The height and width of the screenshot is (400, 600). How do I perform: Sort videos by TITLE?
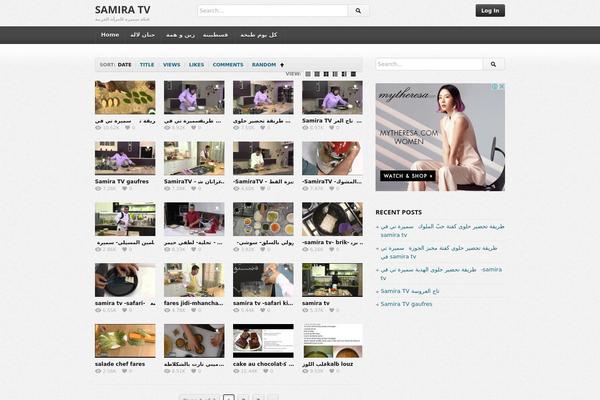coord(147,65)
